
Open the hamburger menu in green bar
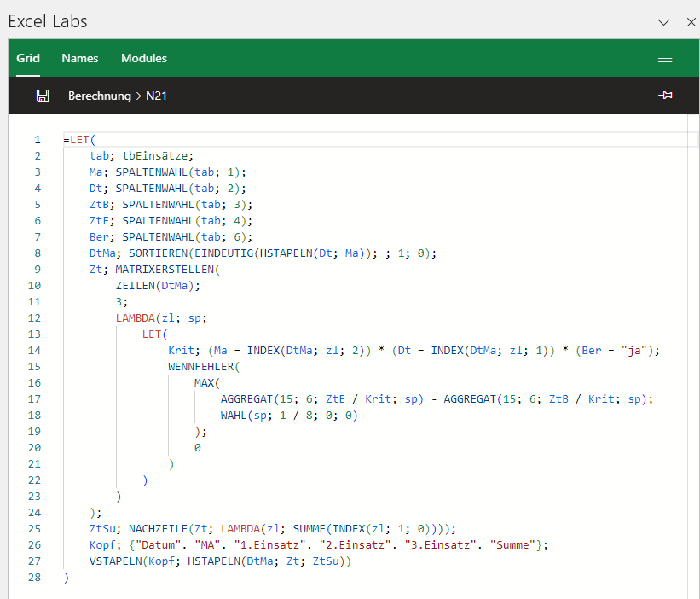[665, 59]
